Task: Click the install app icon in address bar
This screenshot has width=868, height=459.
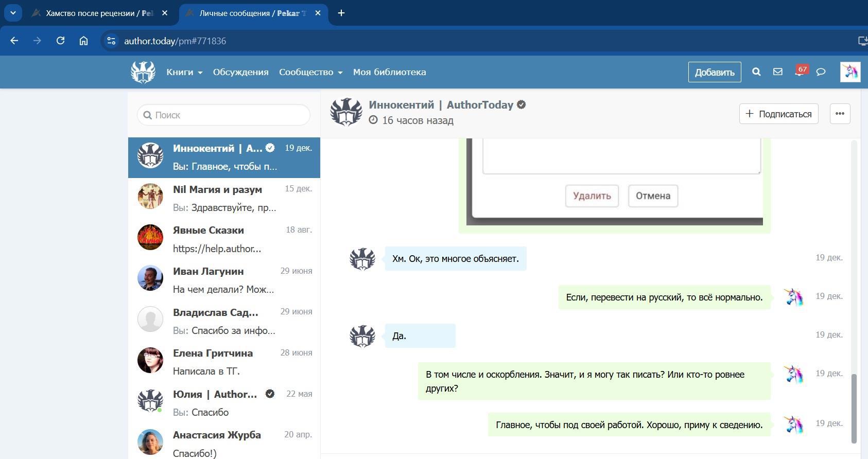Action: tap(862, 41)
